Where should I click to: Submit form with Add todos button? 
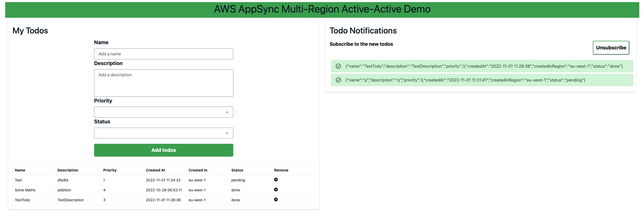pyautogui.click(x=164, y=150)
